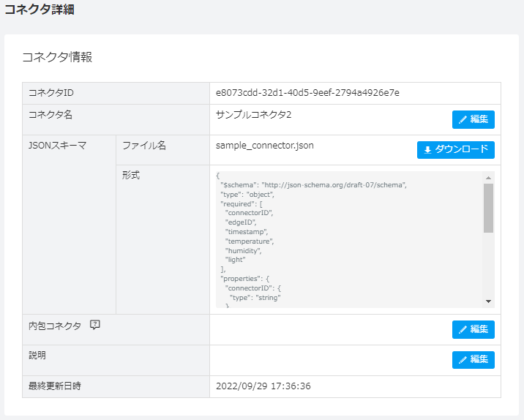
Task: Click the "type": "string" line
Action: tap(255, 298)
